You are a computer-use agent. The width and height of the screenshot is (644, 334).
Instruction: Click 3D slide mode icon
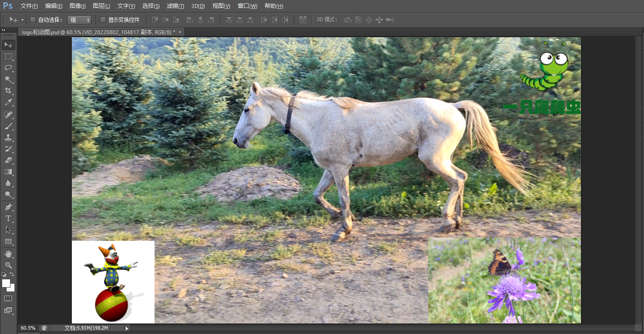click(x=379, y=20)
